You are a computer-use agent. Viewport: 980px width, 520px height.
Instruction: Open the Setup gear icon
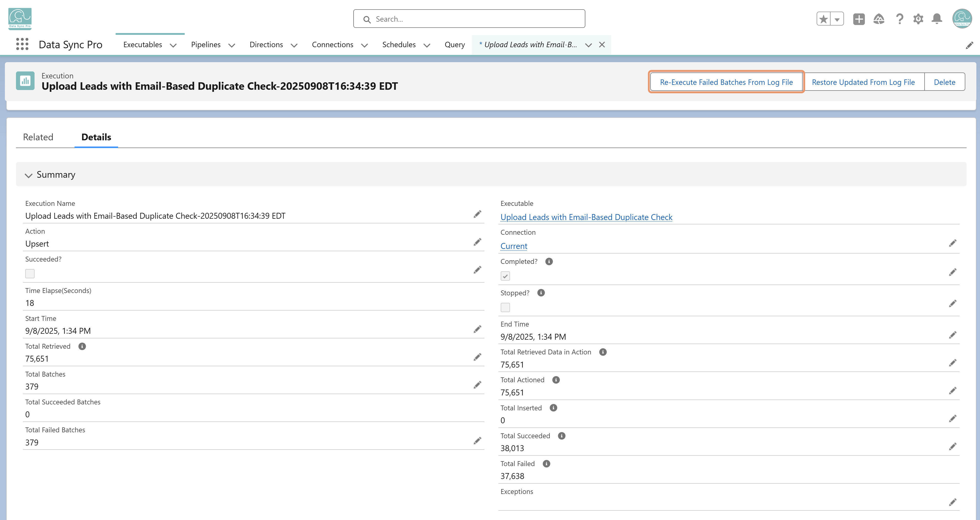(x=918, y=19)
